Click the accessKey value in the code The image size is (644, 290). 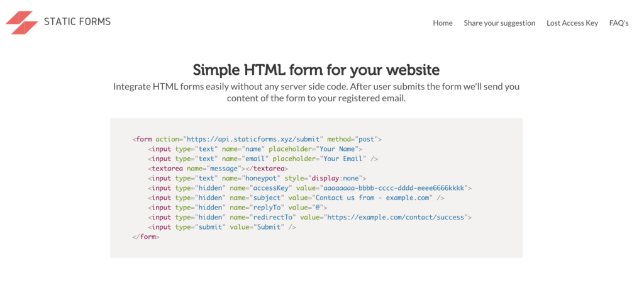point(393,188)
